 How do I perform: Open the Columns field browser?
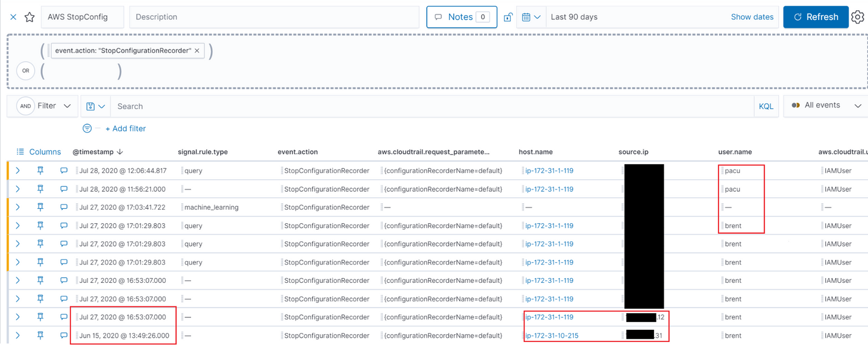[39, 152]
